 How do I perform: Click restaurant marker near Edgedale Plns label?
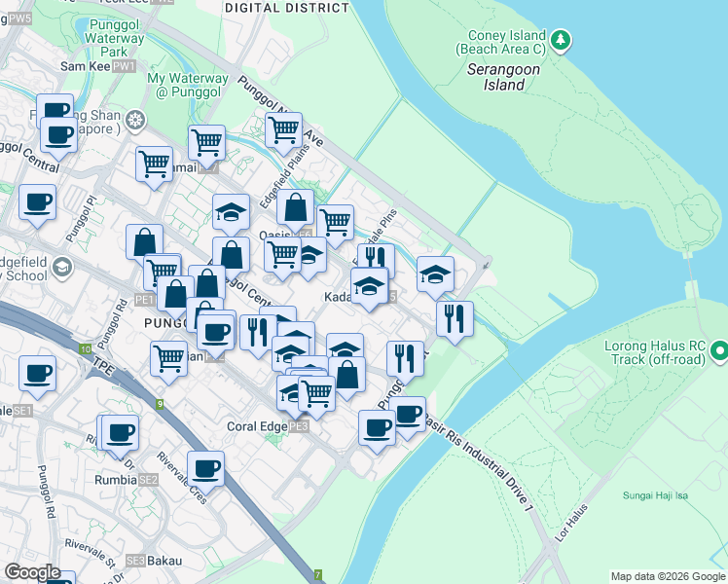[x=377, y=256]
